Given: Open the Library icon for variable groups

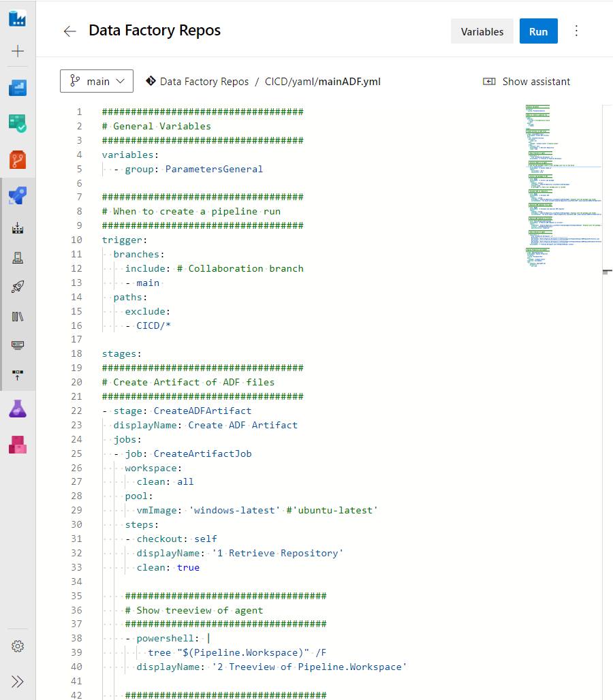Looking at the screenshot, I should (18, 315).
